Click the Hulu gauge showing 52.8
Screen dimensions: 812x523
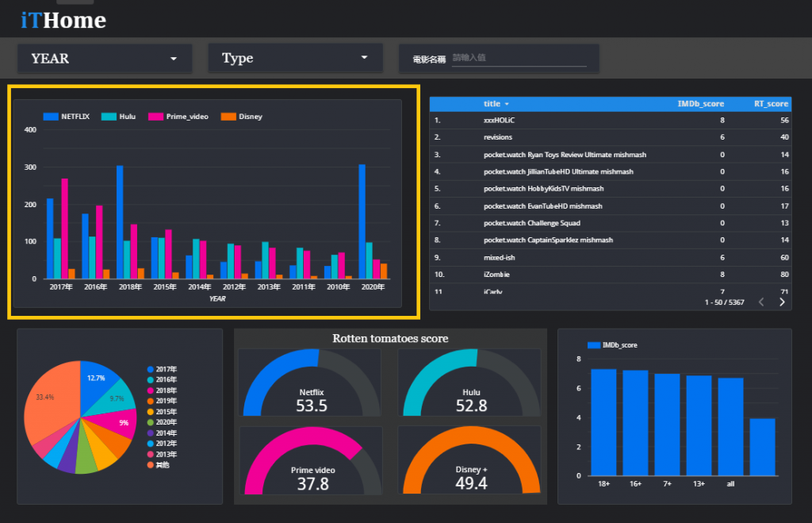click(469, 383)
